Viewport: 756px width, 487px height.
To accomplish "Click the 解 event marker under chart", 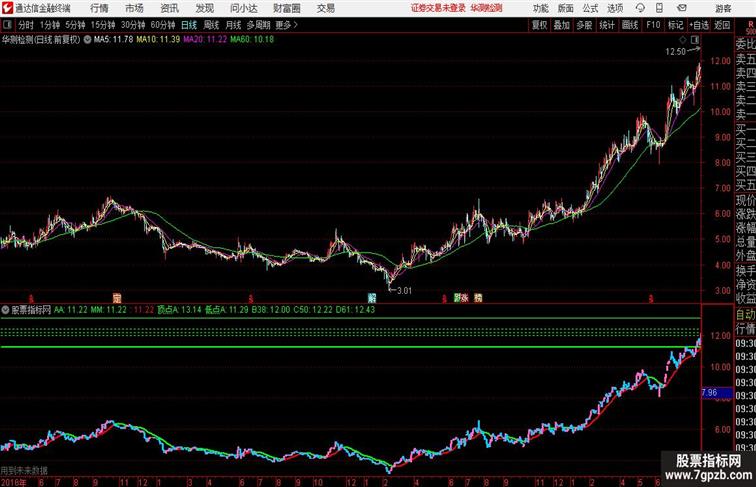I will pyautogui.click(x=372, y=298).
